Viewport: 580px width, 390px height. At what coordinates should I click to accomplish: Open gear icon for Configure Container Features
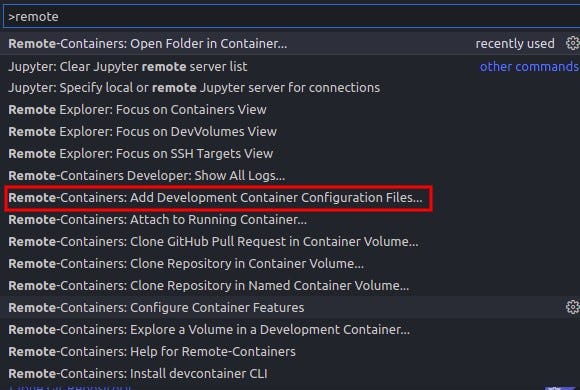click(573, 307)
